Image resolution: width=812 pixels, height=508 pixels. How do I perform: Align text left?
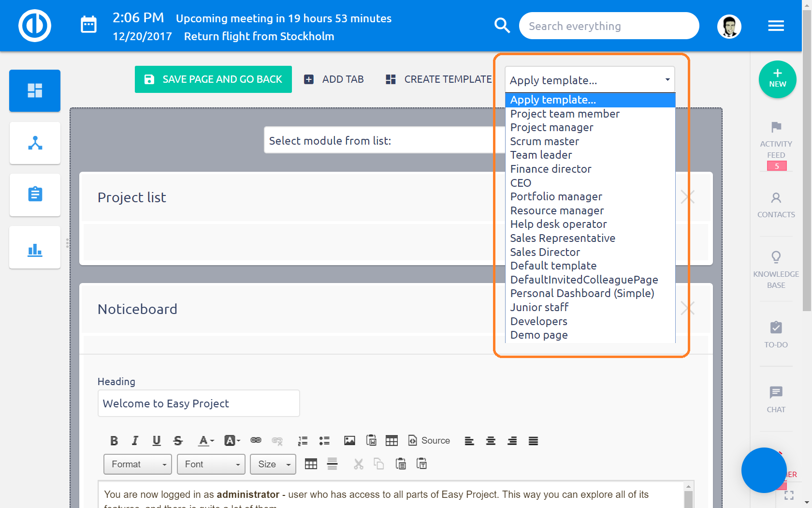click(469, 441)
